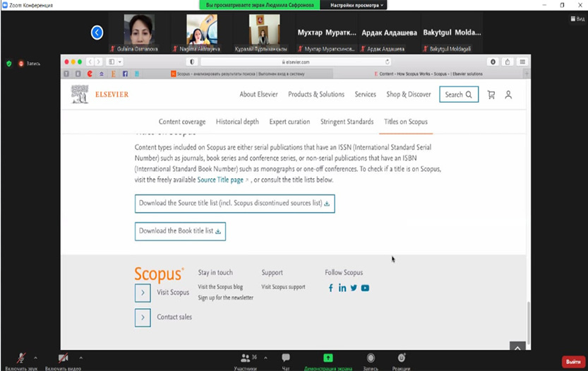The height and width of the screenshot is (371, 588).
Task: Jump to Stringent Standards section
Action: click(x=347, y=122)
